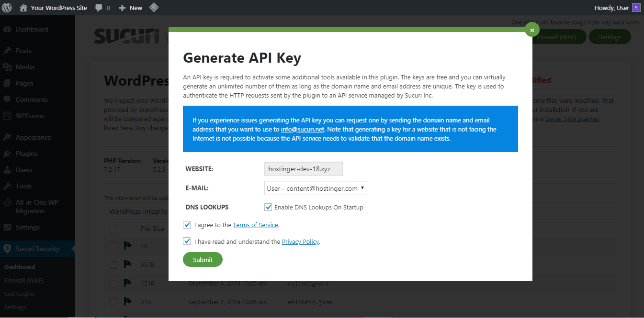Open the New content menu
Viewport: 644px width, 318px height.
(131, 8)
